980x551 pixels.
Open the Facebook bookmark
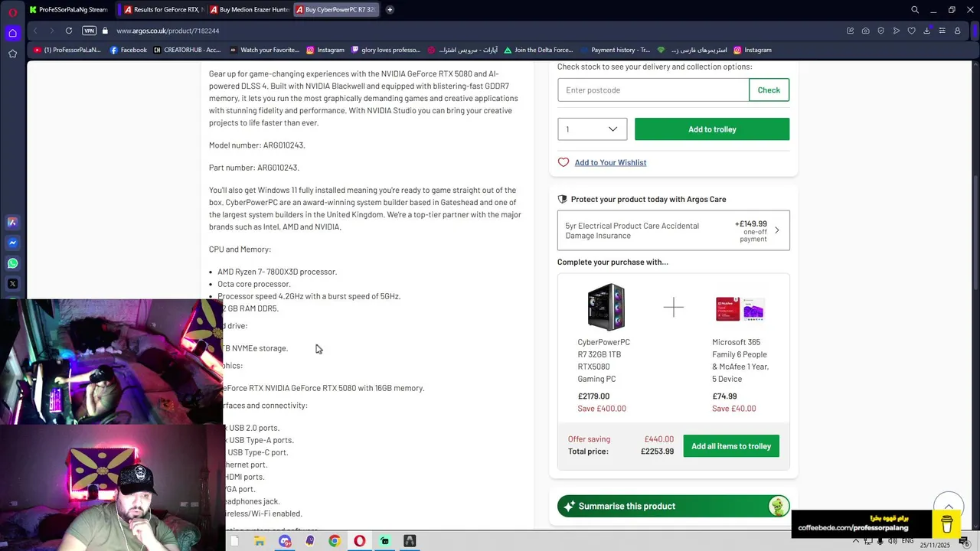[x=128, y=50]
